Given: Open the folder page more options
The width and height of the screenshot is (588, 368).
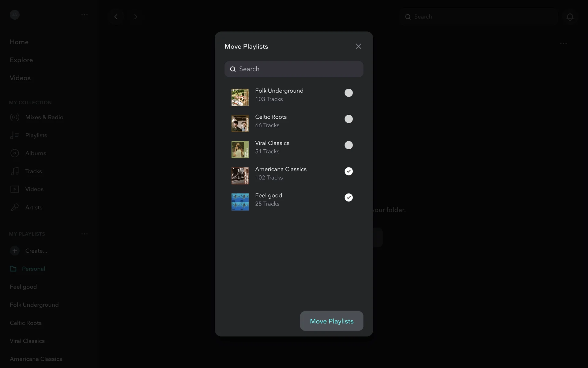Looking at the screenshot, I should [563, 44].
